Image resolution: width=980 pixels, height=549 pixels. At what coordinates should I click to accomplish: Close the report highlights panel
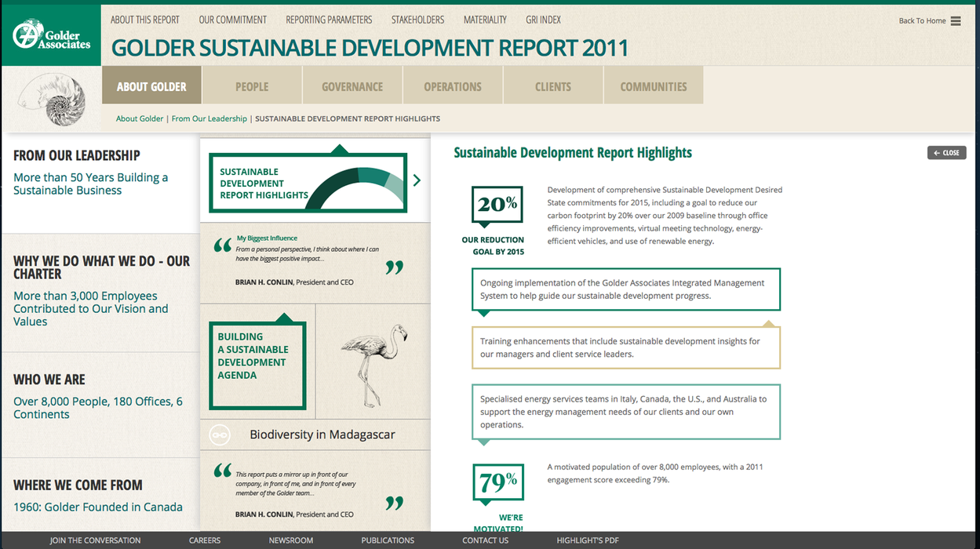[946, 153]
